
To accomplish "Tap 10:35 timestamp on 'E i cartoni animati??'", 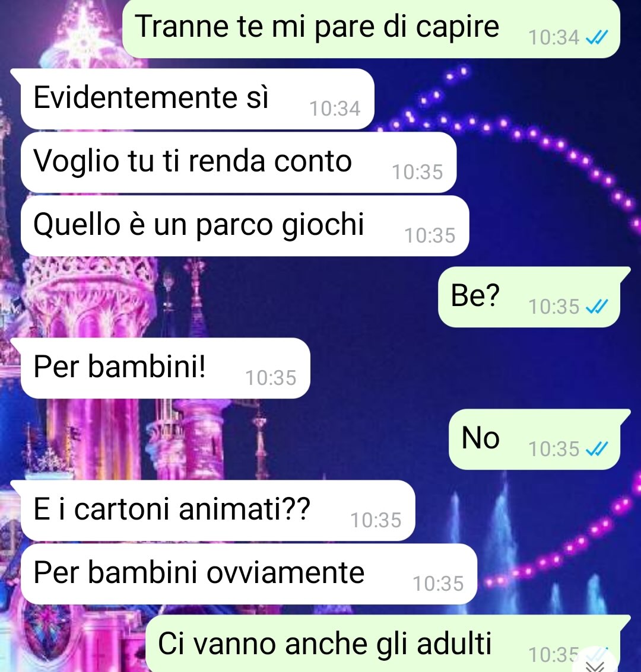I will (x=376, y=520).
